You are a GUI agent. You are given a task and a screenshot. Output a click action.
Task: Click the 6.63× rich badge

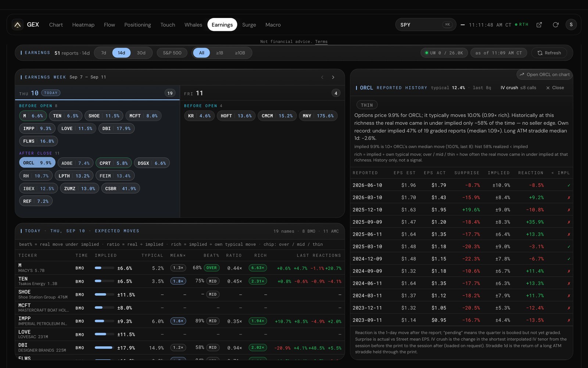pyautogui.click(x=258, y=268)
